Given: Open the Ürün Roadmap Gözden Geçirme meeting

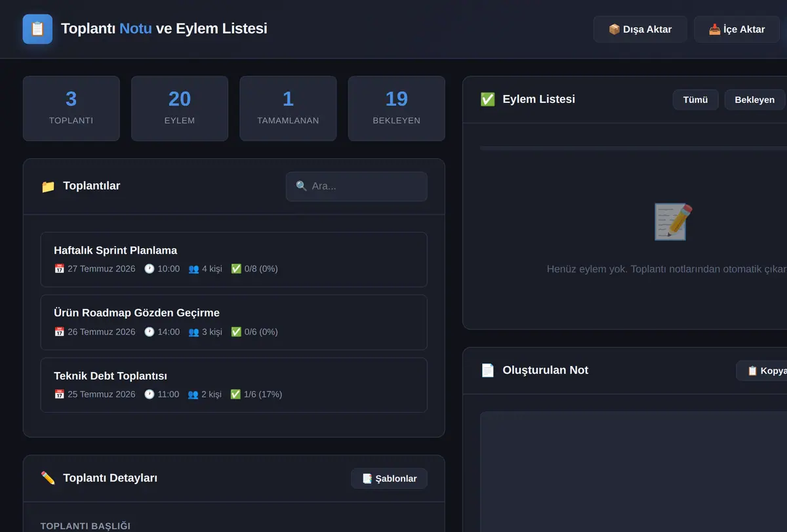Looking at the screenshot, I should (233, 322).
